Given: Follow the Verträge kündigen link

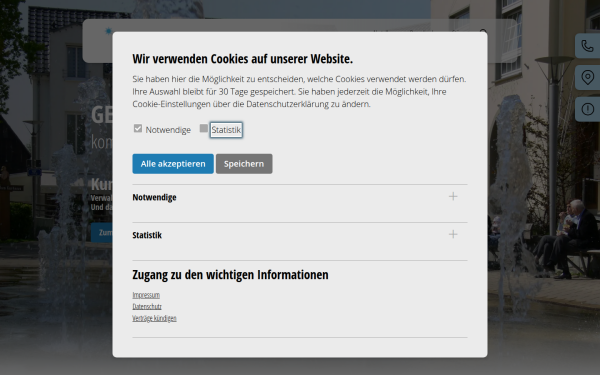Looking at the screenshot, I should [x=154, y=318].
